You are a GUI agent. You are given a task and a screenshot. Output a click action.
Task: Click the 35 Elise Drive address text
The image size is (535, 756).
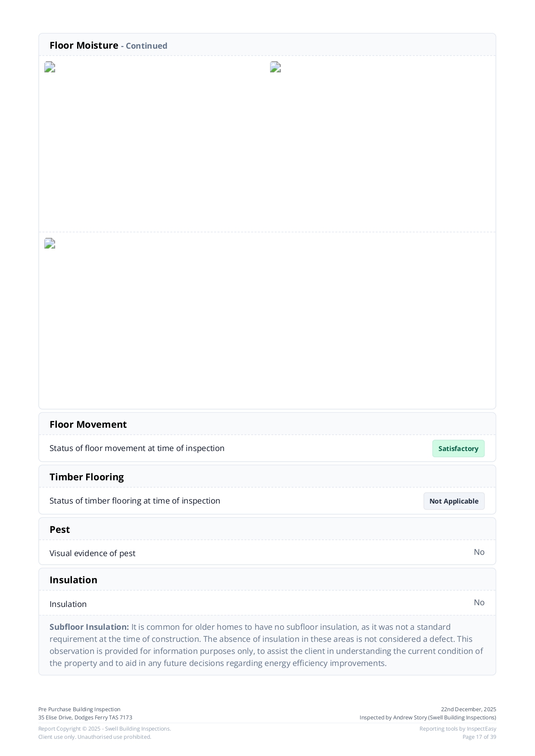(x=85, y=717)
